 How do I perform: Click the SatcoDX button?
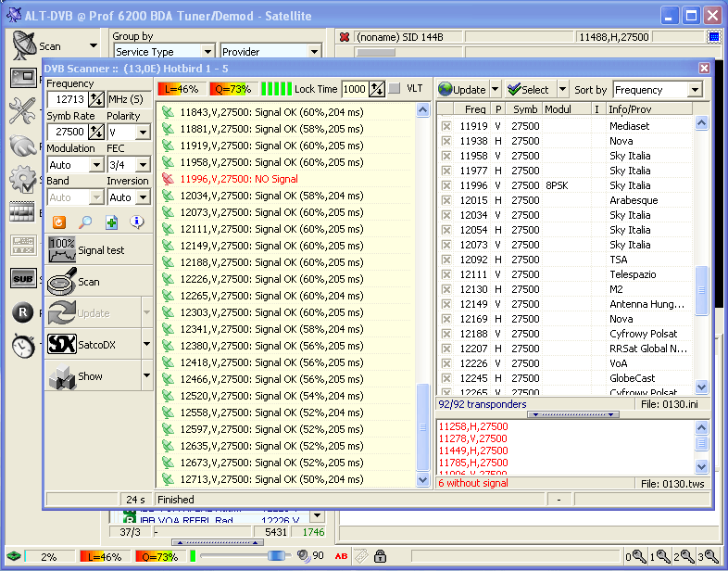[x=93, y=345]
